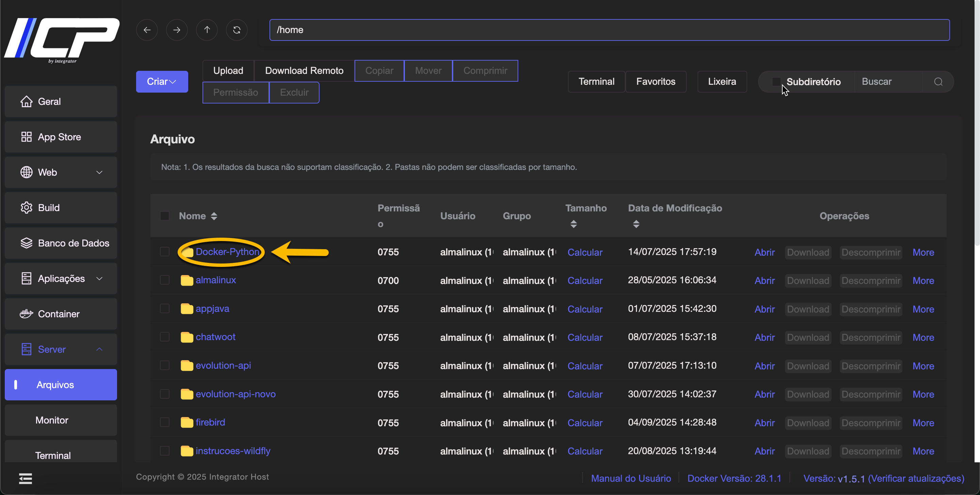Screen dimensions: 980x495
Task: Click the search magnifier icon
Action: 938,81
